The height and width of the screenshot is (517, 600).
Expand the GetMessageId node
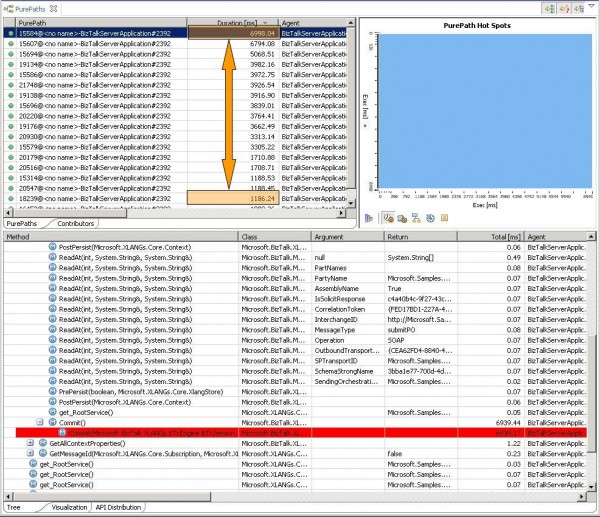point(30,453)
